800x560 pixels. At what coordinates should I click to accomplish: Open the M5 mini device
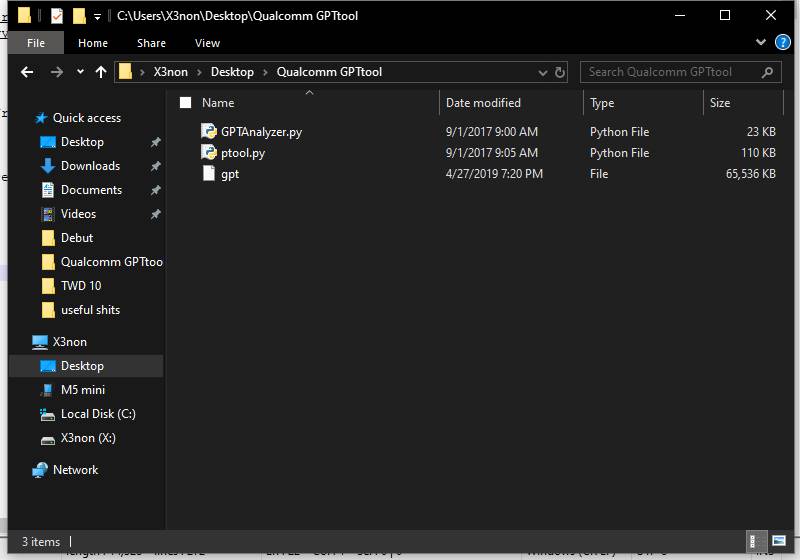pyautogui.click(x=83, y=390)
